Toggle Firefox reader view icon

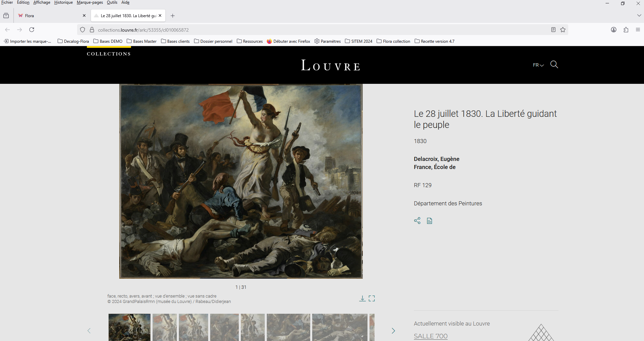(553, 30)
